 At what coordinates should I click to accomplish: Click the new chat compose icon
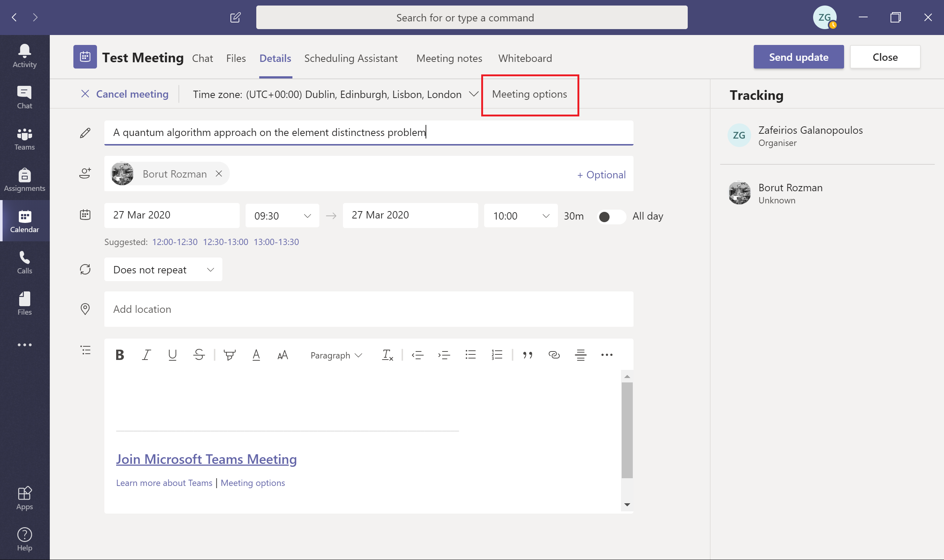tap(235, 17)
